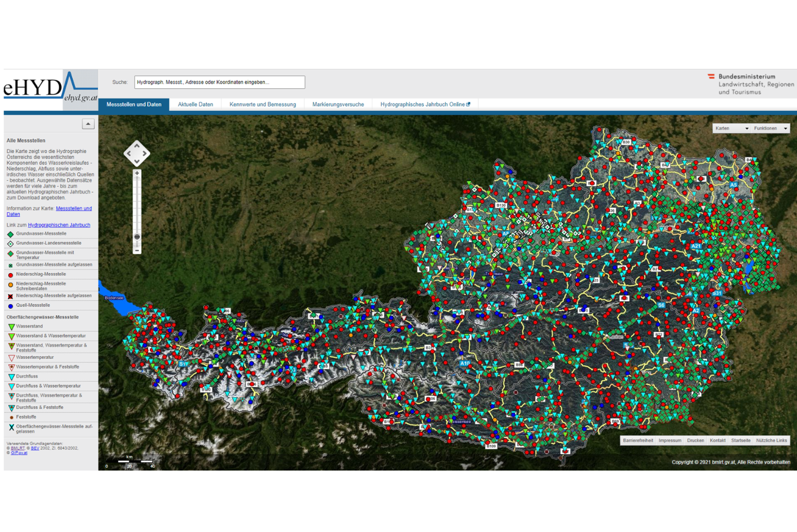Click the Niederschlag-Messstelle aufgelassen icon
797x532 pixels.
pos(10,295)
